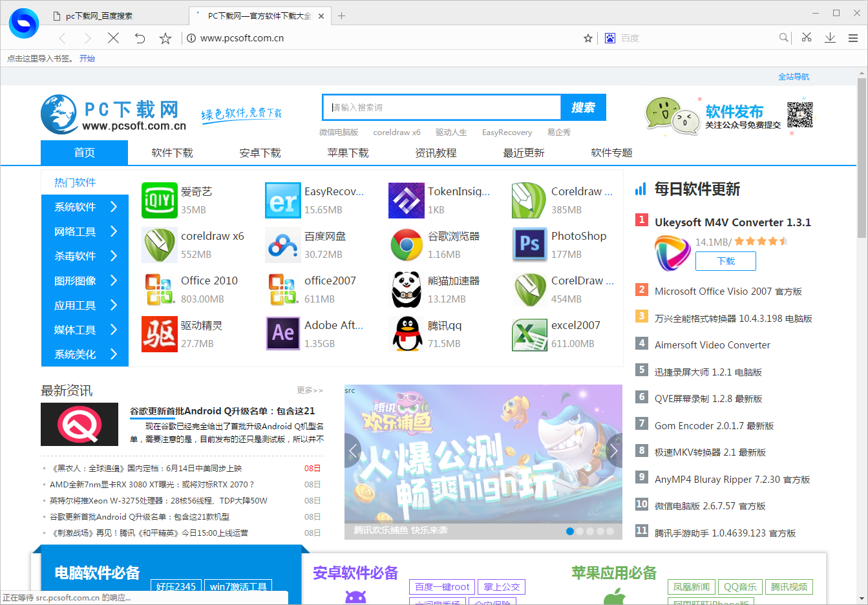Click 更多>> next to 最新资讯
This screenshot has width=868, height=605.
[x=310, y=390]
